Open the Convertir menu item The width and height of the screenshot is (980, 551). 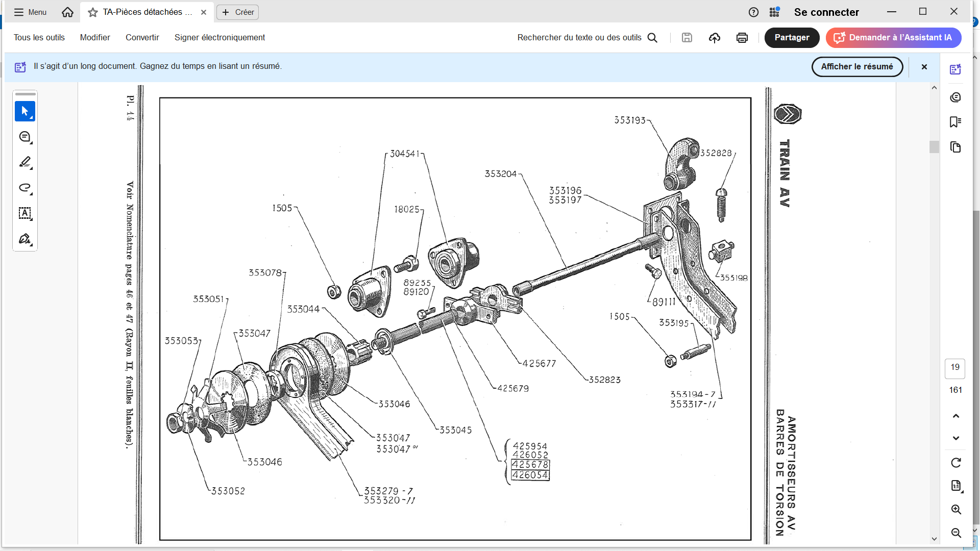coord(142,38)
